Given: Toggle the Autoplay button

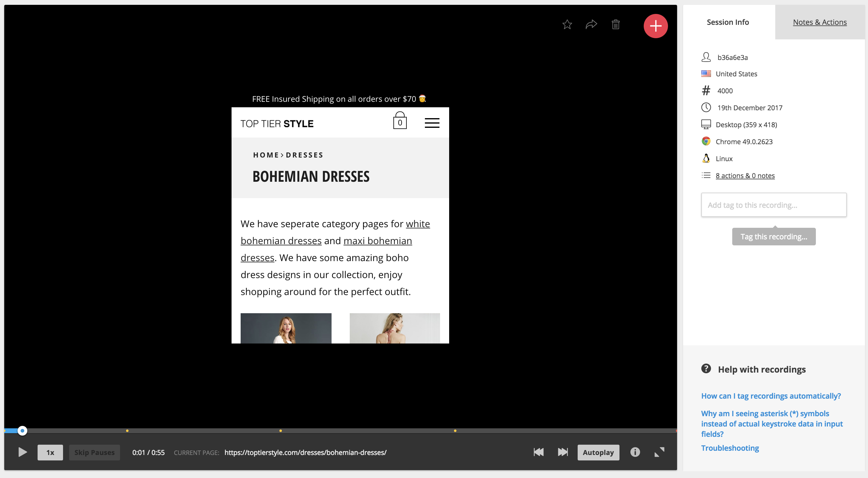Looking at the screenshot, I should coord(598,452).
